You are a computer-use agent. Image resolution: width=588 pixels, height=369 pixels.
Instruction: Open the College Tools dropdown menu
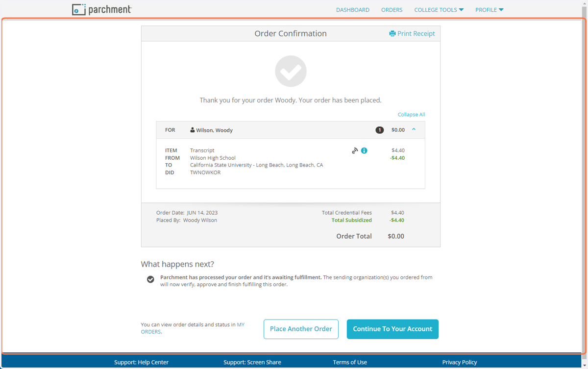(x=439, y=10)
